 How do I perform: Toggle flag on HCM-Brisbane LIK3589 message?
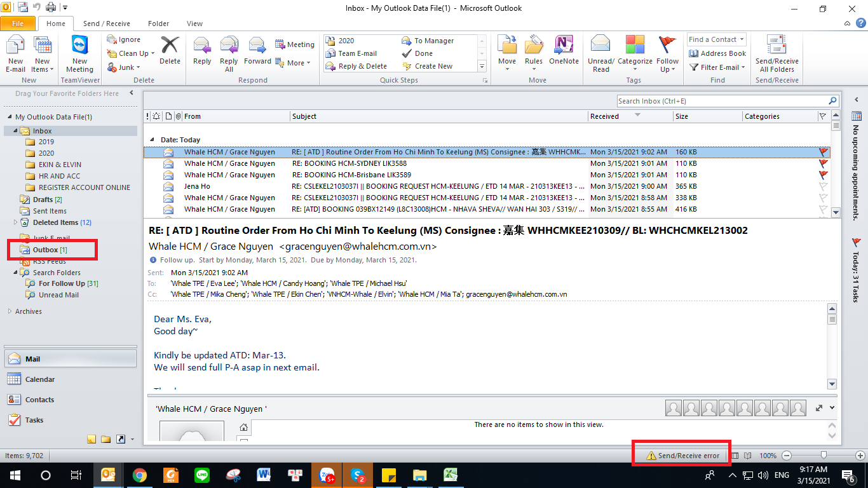coord(824,175)
